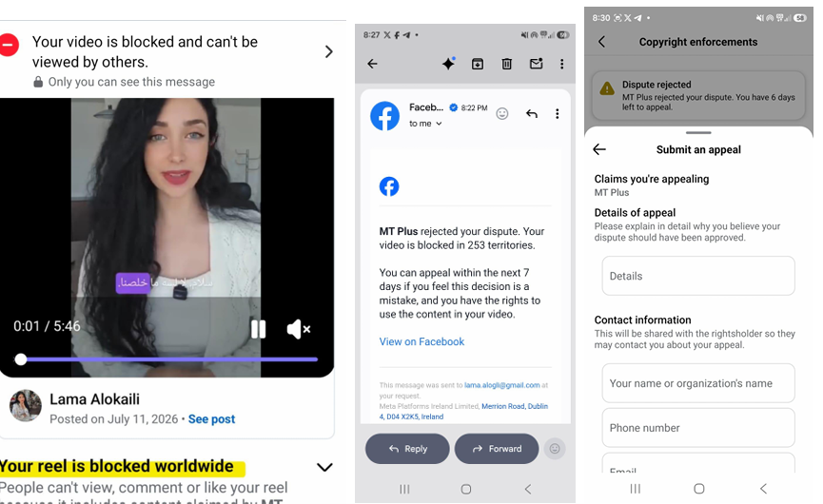The image size is (823, 504).
Task: Focus the name or organization's name field
Action: point(698,383)
